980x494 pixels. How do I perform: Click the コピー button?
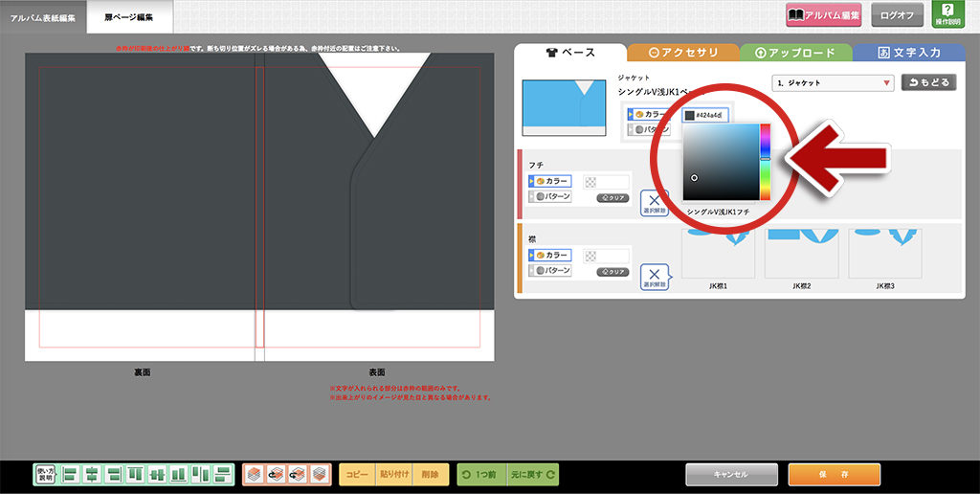point(358,475)
